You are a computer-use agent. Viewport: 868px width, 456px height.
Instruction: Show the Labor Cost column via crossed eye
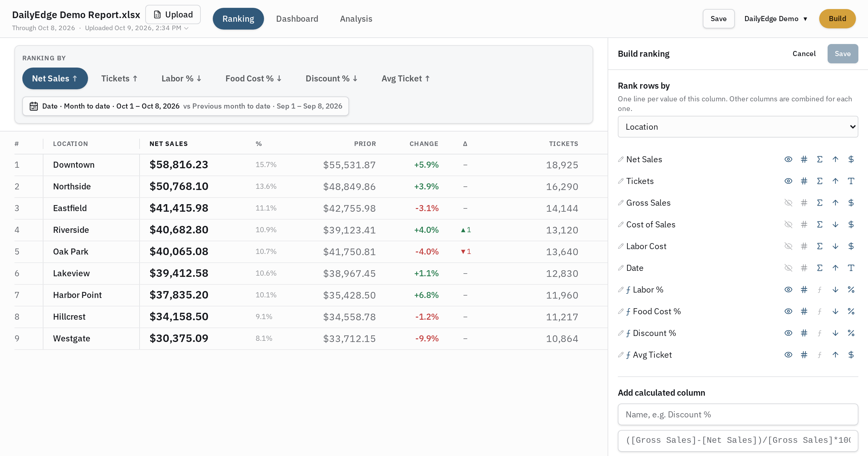[x=788, y=246]
